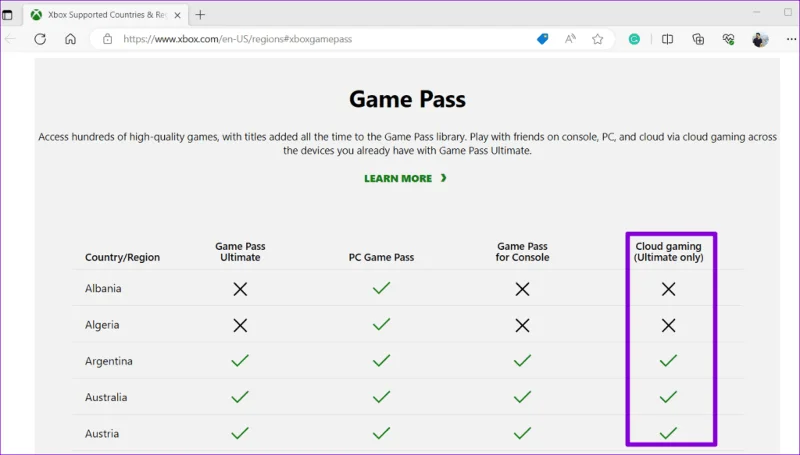Click Australia's Cloud gaming checkmark
This screenshot has height=455, width=800.
click(668, 396)
